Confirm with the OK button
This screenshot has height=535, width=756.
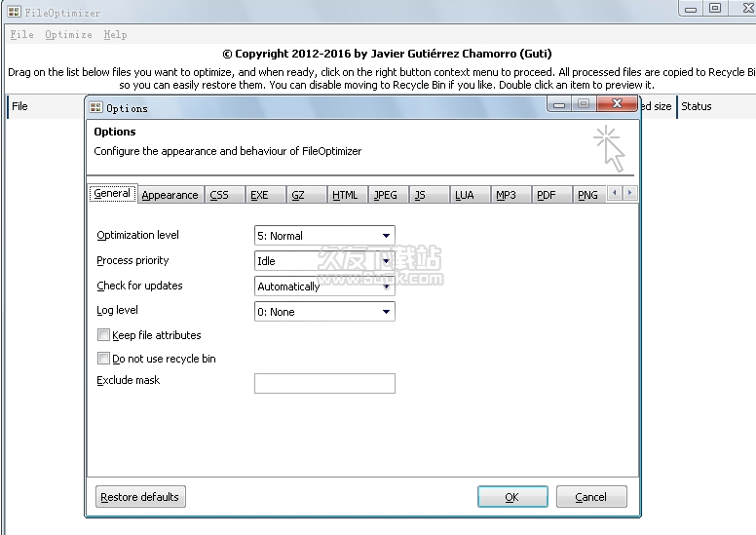[x=512, y=497]
